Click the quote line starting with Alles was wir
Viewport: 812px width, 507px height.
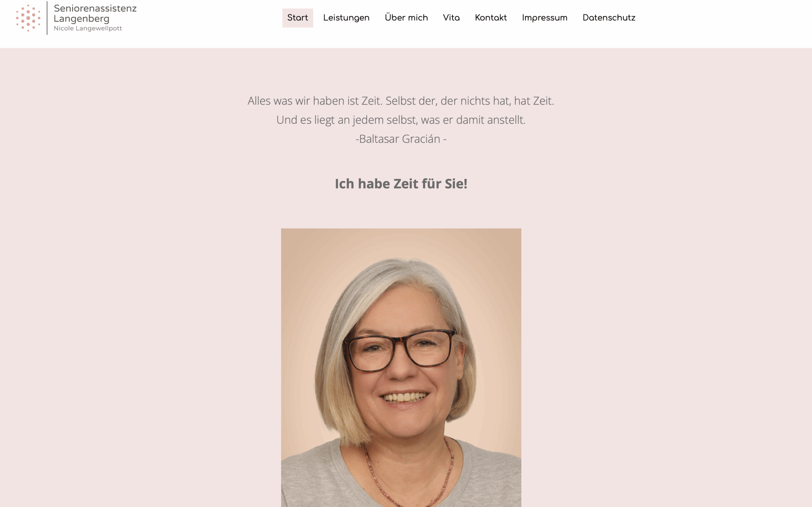pos(401,100)
